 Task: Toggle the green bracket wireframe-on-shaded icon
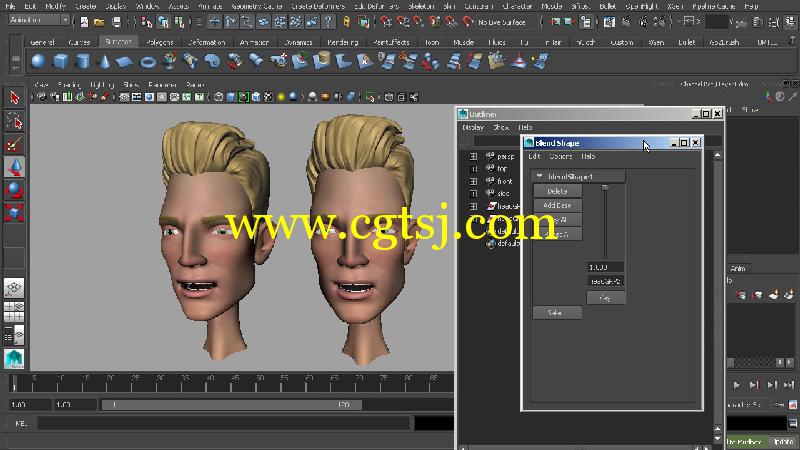coord(243,97)
